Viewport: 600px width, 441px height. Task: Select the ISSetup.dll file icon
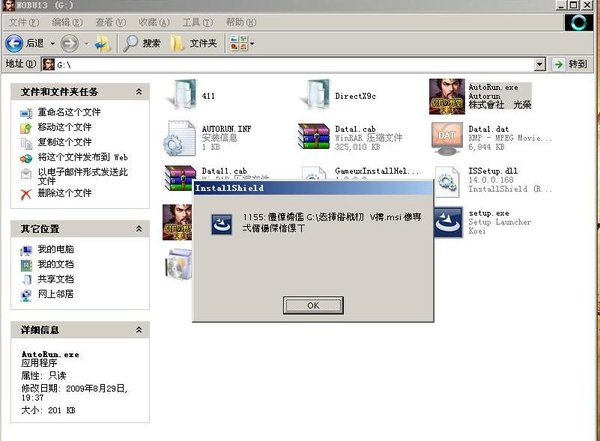pyautogui.click(x=447, y=182)
